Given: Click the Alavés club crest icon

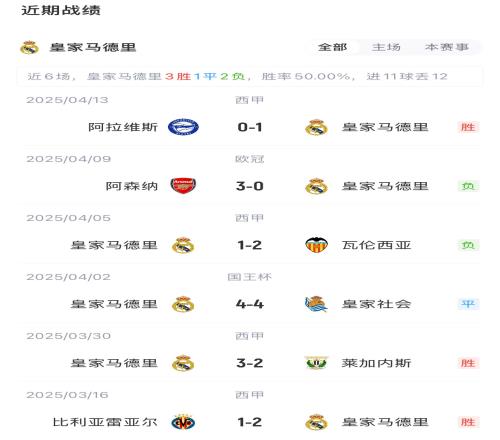Looking at the screenshot, I should [183, 127].
